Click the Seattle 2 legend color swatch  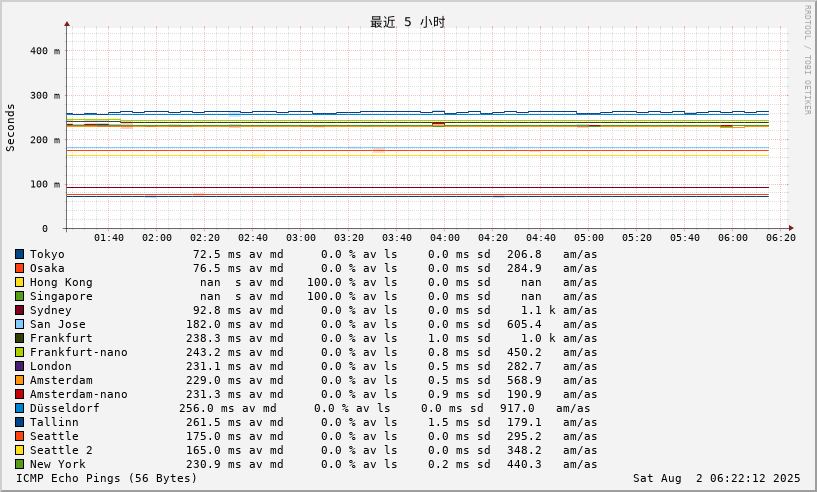19,450
